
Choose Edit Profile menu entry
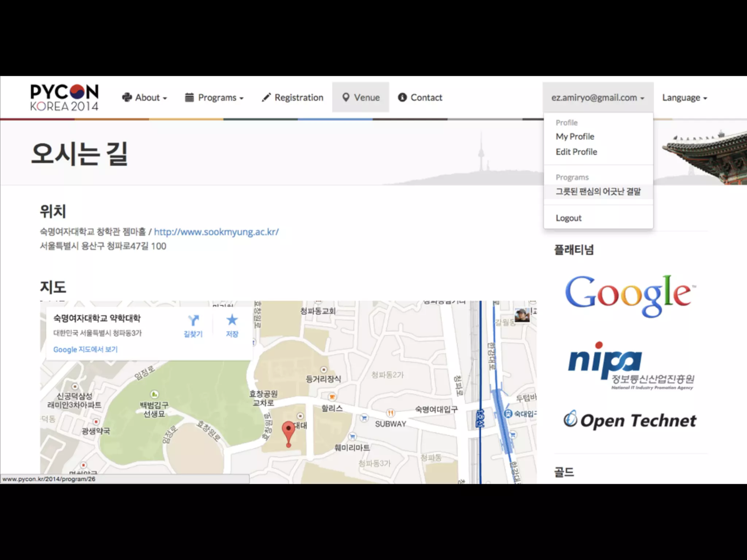576,152
